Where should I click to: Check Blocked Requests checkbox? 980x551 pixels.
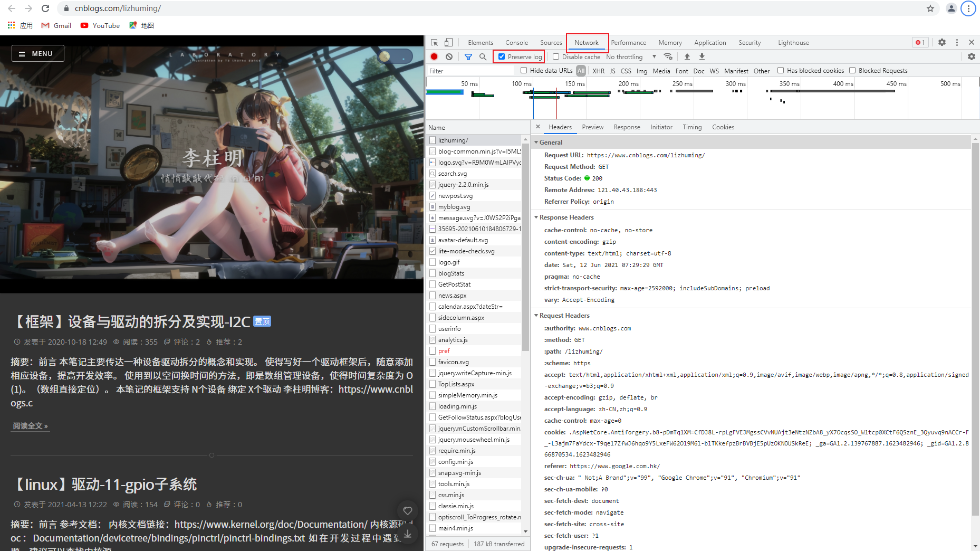pos(852,70)
